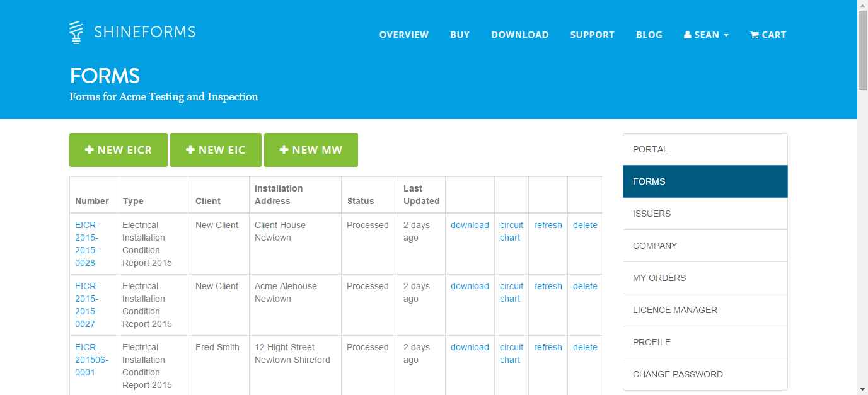Image resolution: width=868 pixels, height=395 pixels.
Task: Create a New EICR form
Action: click(x=119, y=150)
